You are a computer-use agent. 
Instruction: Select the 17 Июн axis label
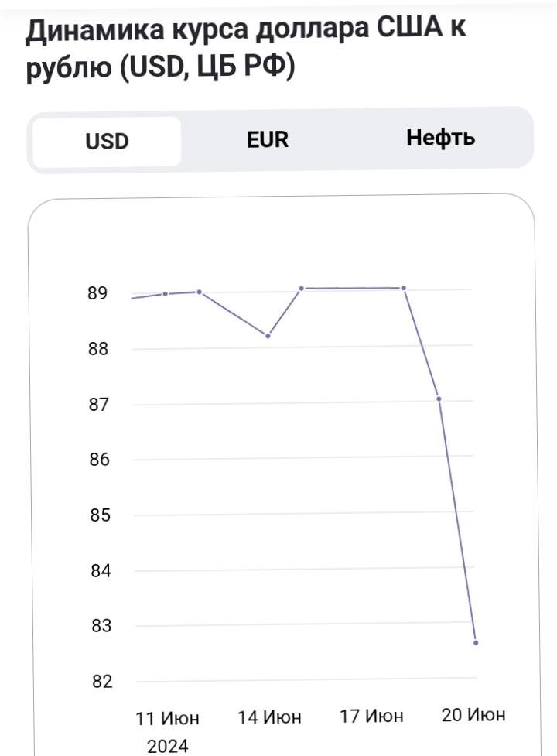[x=371, y=716]
